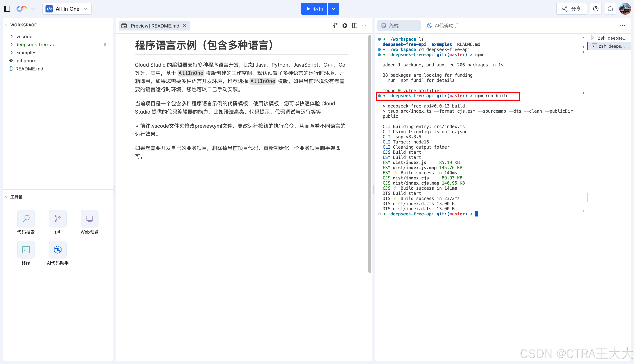The height and width of the screenshot is (364, 634).
Task: Open the Web预览 preview tool
Action: [90, 222]
